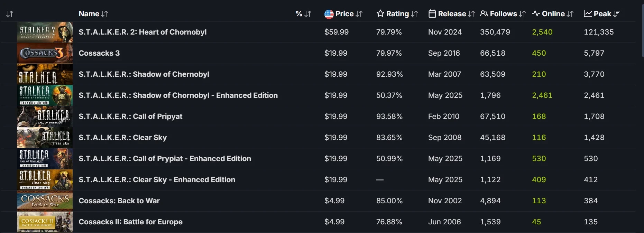Click the Cossacks 3 thumbnail image

[x=45, y=53]
